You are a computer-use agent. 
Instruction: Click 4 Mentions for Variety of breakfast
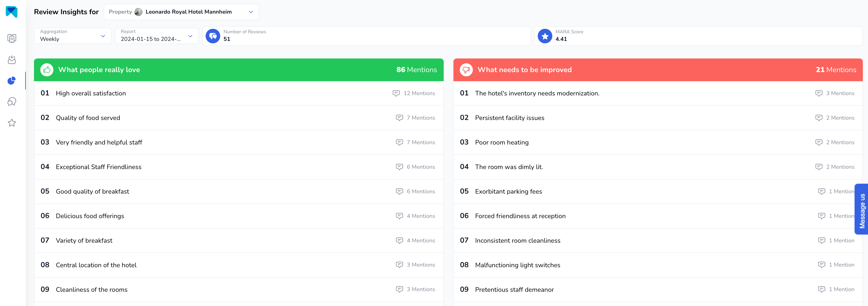(421, 241)
